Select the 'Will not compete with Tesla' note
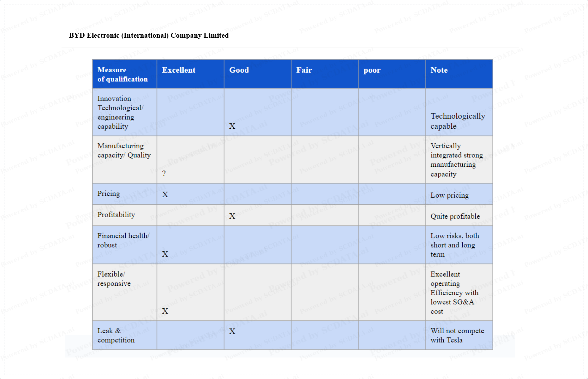Viewport: 588px width, 379px height. coord(457,335)
